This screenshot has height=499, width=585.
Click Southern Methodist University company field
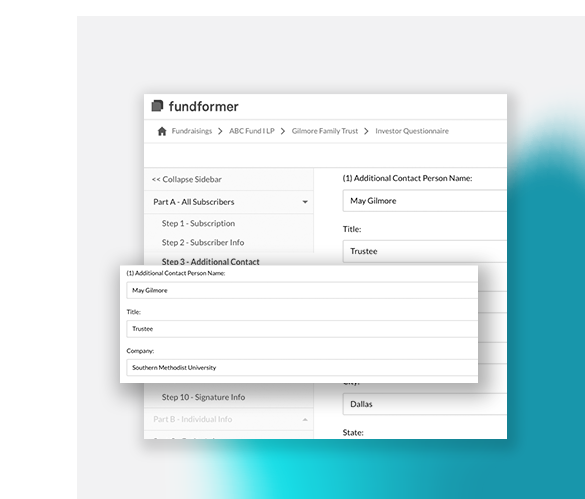point(302,368)
